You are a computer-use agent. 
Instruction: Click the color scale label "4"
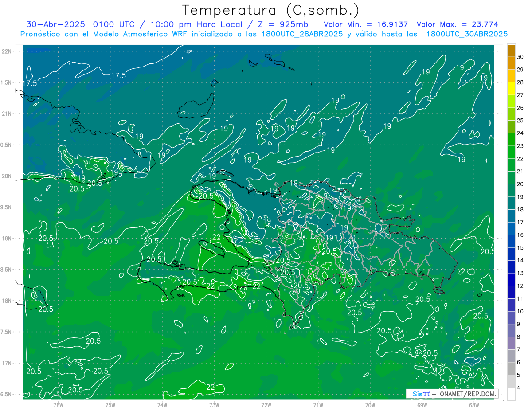[x=519, y=388]
